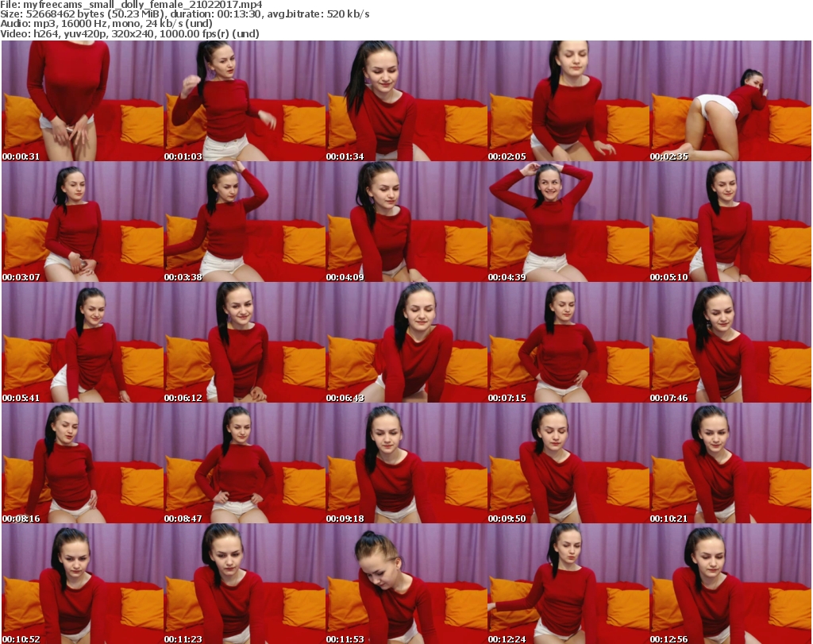View the thumbnail at 00:12:24

[x=568, y=584]
